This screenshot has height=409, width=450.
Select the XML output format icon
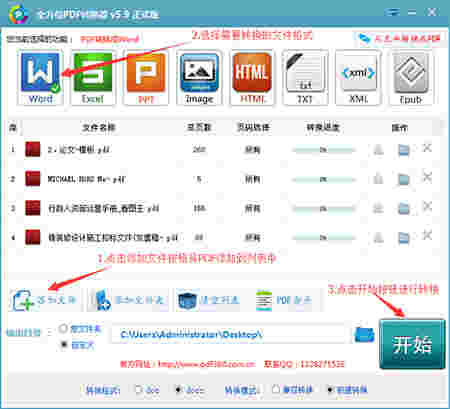click(358, 78)
